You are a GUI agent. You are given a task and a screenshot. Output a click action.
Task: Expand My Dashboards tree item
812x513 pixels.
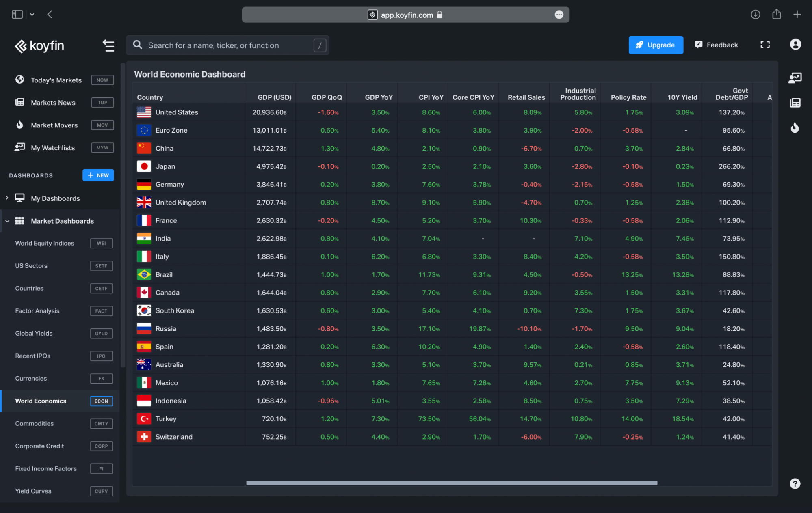click(x=6, y=198)
